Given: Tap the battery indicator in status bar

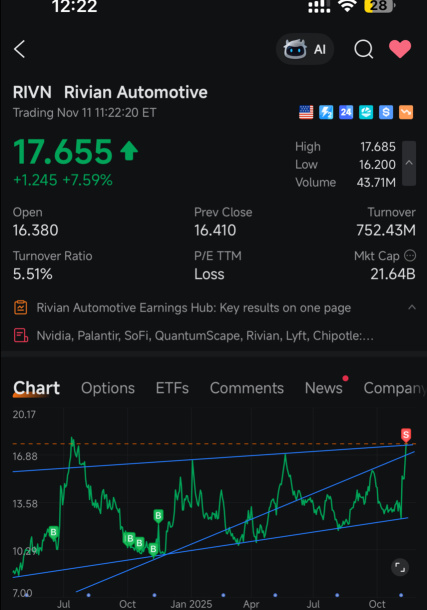Looking at the screenshot, I should pos(379,6).
